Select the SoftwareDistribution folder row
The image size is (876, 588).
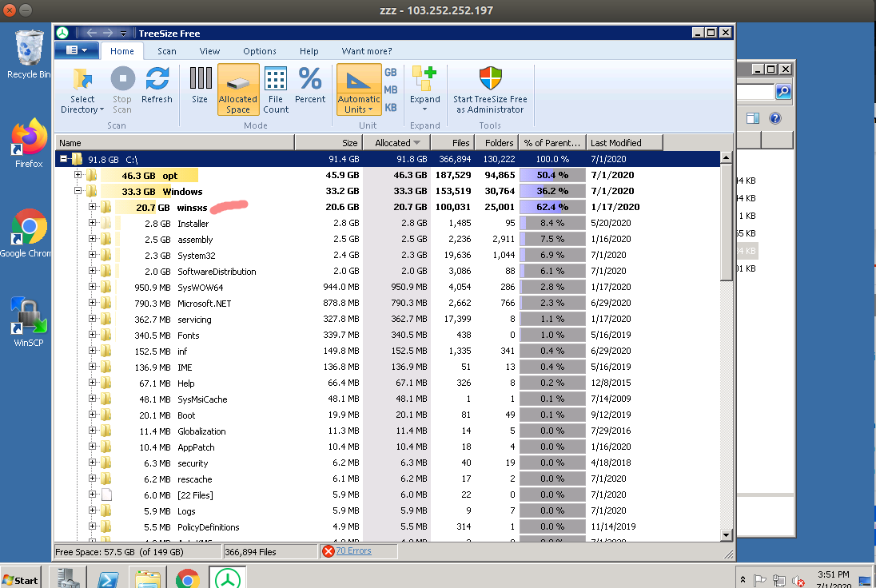[387, 272]
